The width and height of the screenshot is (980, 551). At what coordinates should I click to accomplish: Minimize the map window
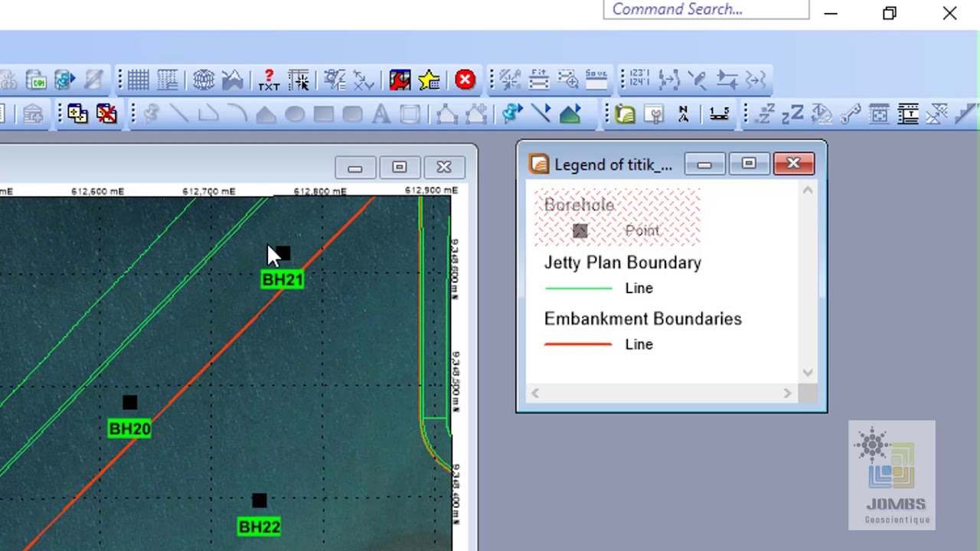354,167
